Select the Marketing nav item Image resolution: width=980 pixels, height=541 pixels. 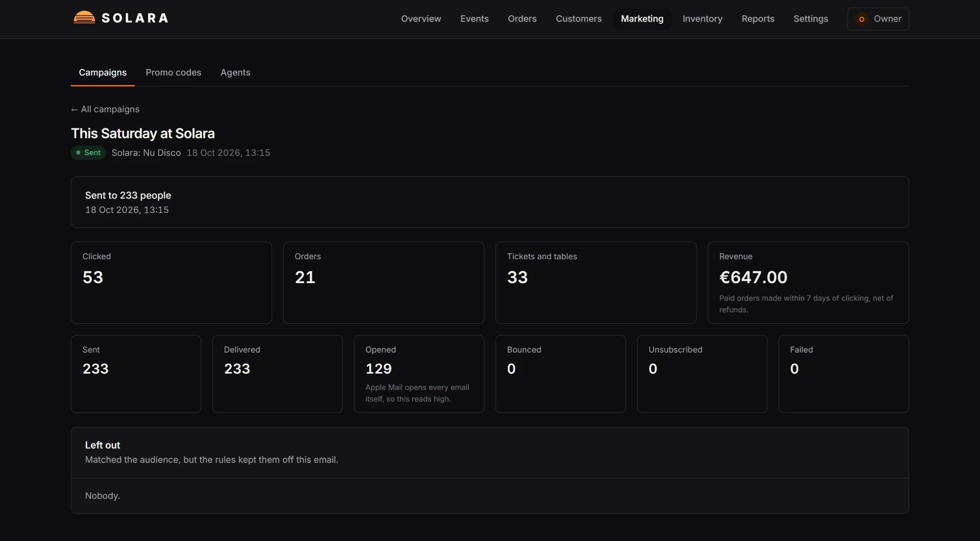tap(642, 19)
